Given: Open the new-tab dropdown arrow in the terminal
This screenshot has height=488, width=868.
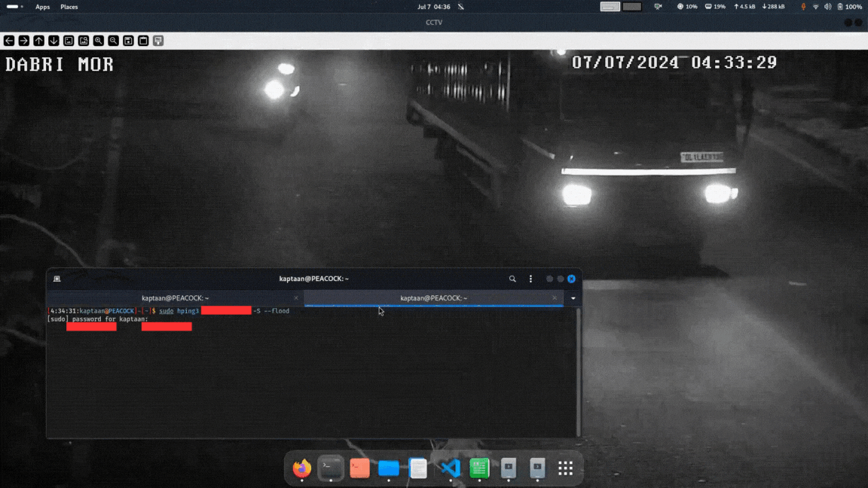Looking at the screenshot, I should tap(573, 298).
